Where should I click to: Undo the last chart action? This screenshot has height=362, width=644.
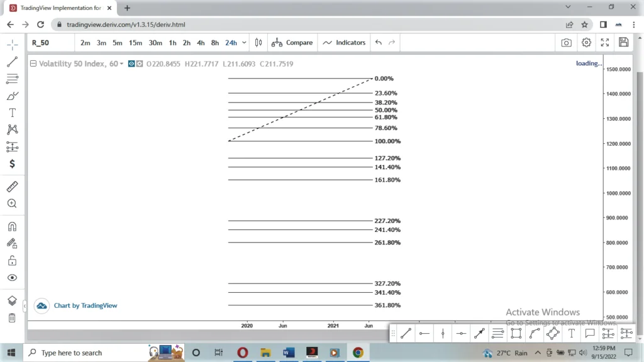tap(378, 43)
